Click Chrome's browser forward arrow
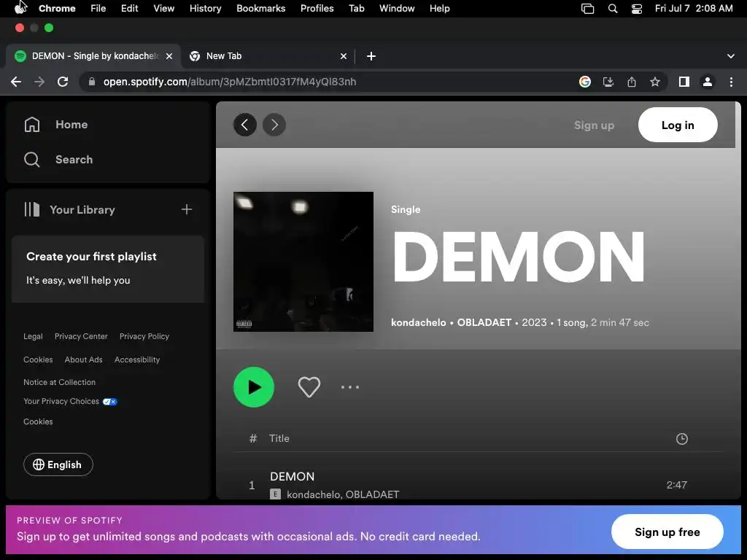747x560 pixels. [x=39, y=82]
